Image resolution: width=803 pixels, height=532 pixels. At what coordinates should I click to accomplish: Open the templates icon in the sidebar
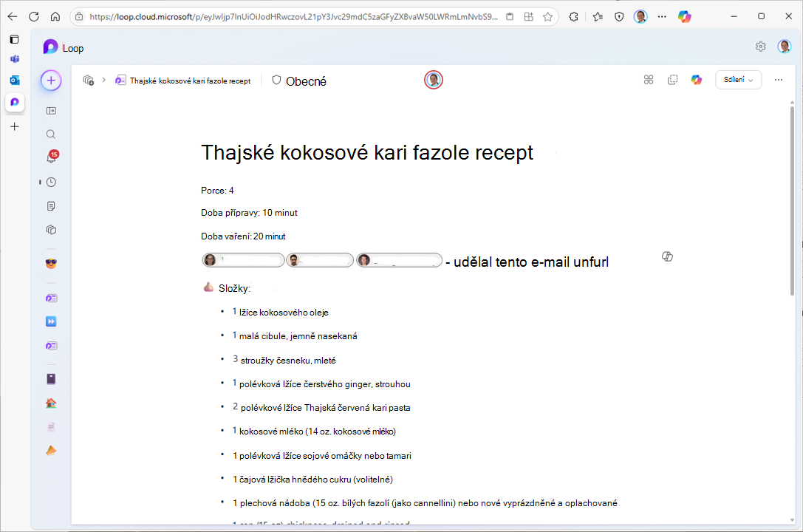[x=50, y=205]
